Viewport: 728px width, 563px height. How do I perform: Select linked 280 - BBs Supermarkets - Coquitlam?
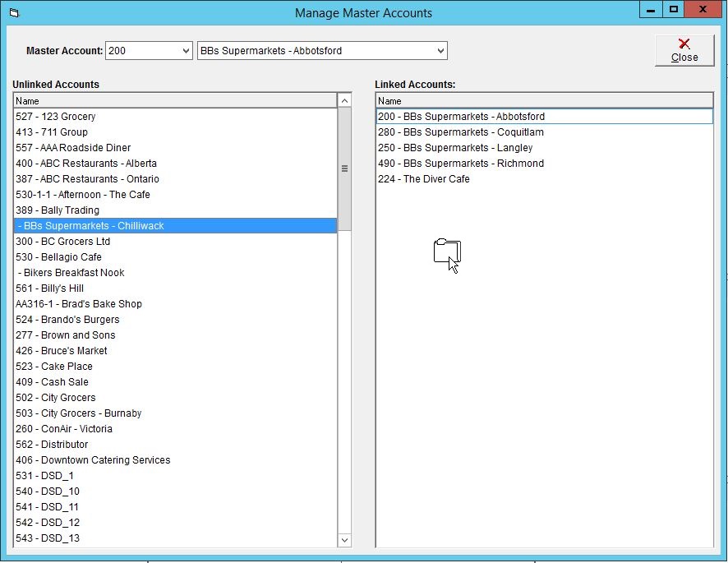click(x=544, y=132)
